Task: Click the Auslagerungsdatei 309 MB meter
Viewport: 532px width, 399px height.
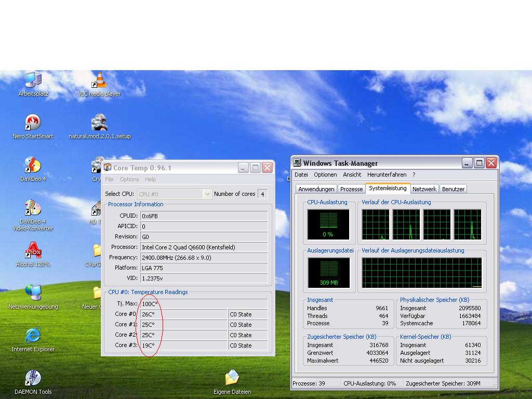Action: [x=328, y=273]
